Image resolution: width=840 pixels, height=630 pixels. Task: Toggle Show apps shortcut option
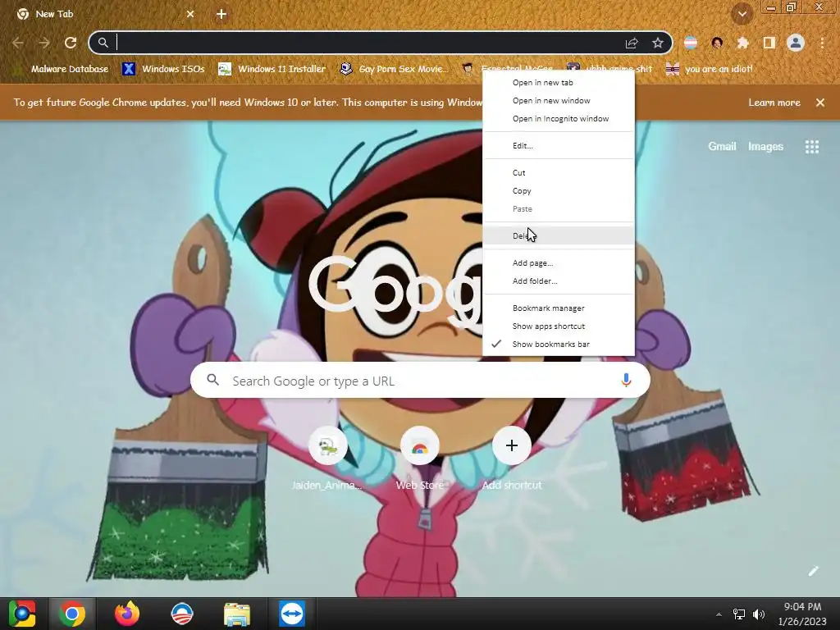click(x=559, y=326)
